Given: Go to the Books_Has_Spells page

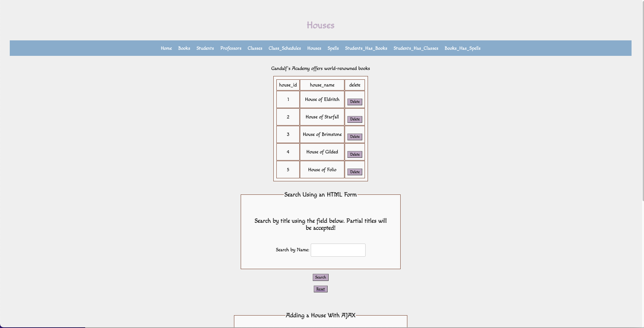Looking at the screenshot, I should tap(462, 48).
